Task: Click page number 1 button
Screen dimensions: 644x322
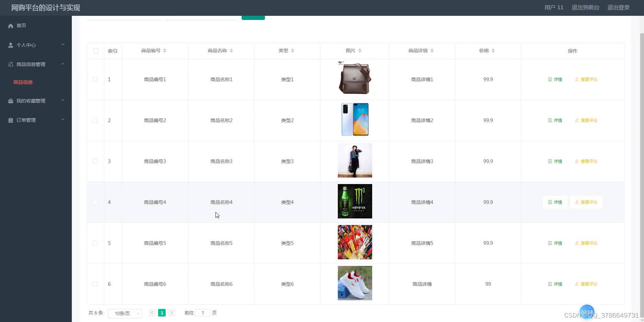Action: click(162, 313)
